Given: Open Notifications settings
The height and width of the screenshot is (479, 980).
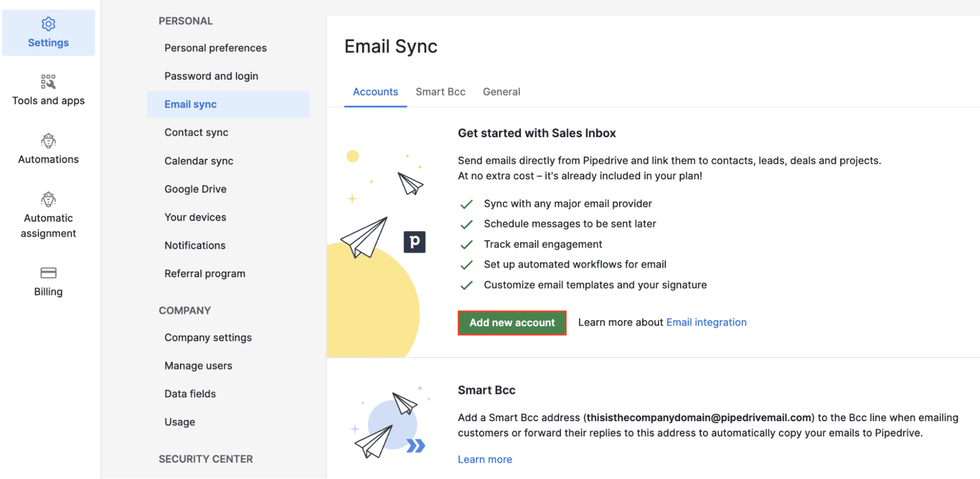Looking at the screenshot, I should tap(195, 245).
